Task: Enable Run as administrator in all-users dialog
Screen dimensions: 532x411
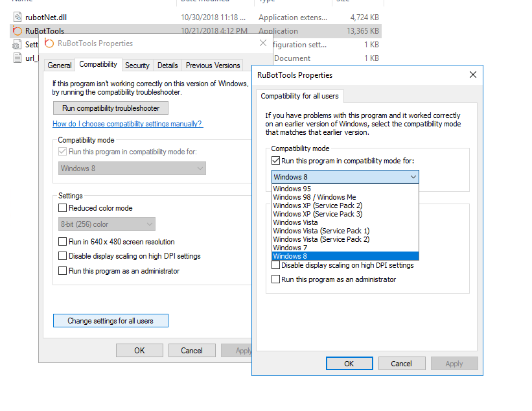Action: (x=276, y=279)
